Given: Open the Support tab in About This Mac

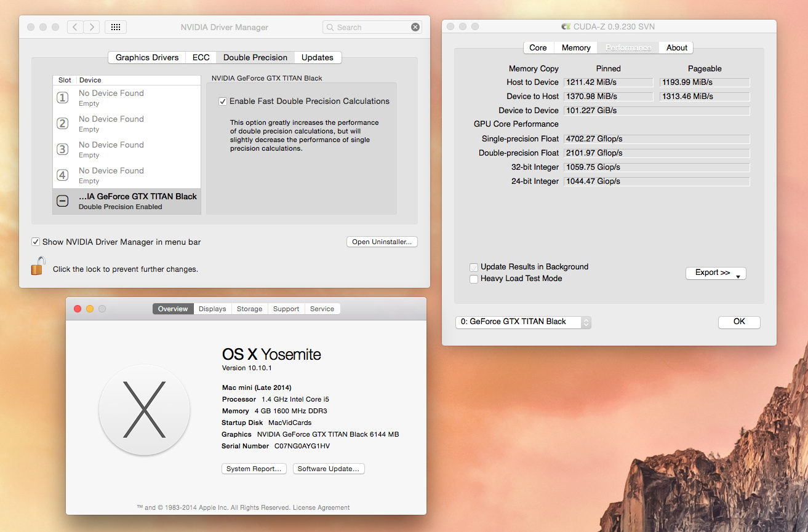Looking at the screenshot, I should pyautogui.click(x=286, y=309).
